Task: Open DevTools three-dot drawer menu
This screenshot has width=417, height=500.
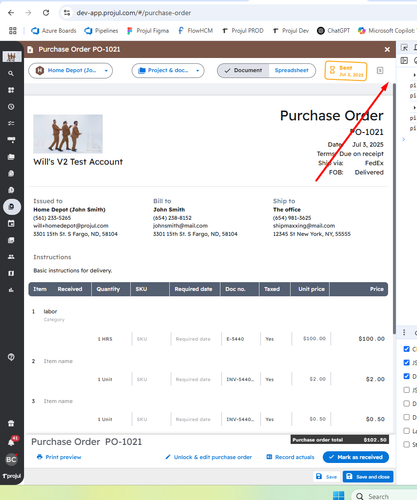Action: pyautogui.click(x=404, y=332)
